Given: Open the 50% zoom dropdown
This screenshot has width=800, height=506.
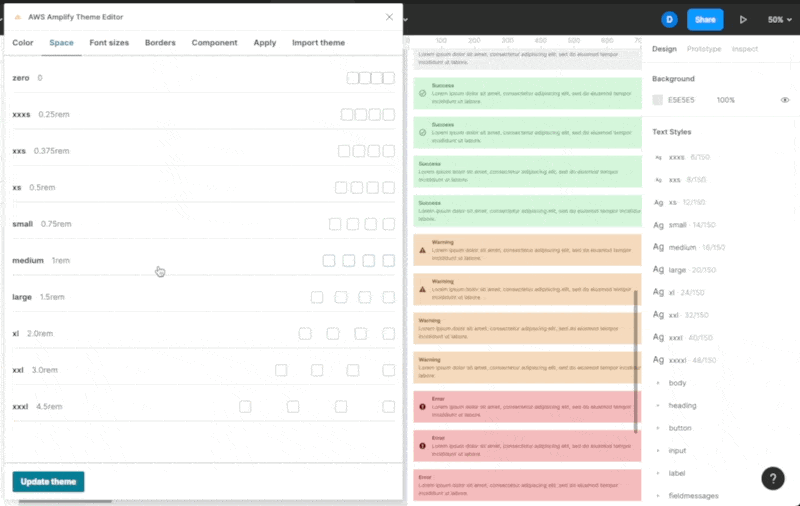Looking at the screenshot, I should tap(780, 20).
